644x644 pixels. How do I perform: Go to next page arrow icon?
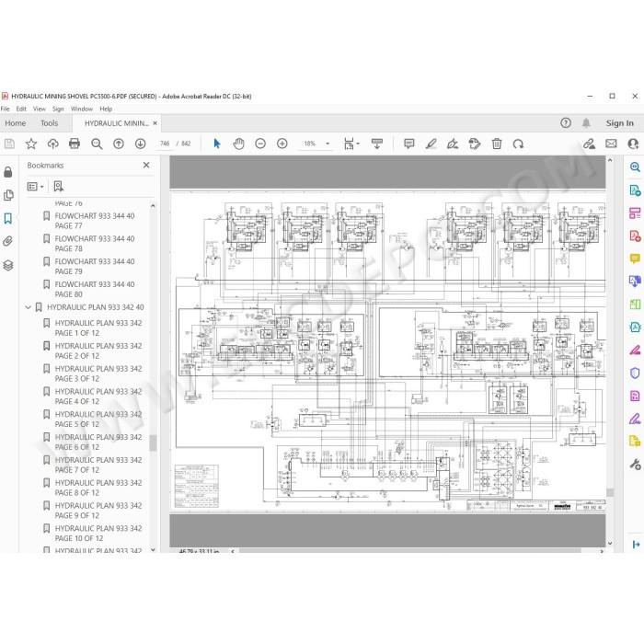point(141,144)
